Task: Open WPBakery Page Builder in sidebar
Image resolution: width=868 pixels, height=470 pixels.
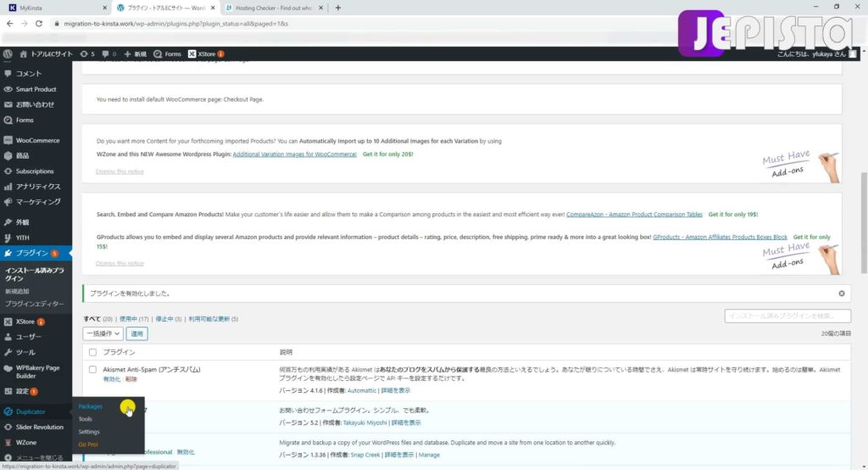Action: (36, 372)
